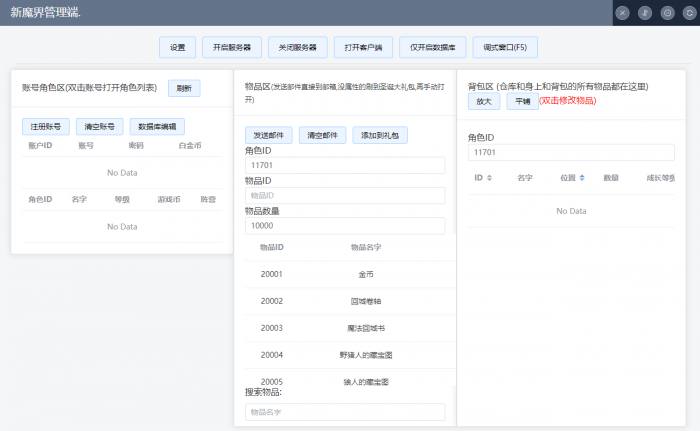The height and width of the screenshot is (431, 700).
Task: Click 数量 column header in backpack table
Action: (x=611, y=178)
